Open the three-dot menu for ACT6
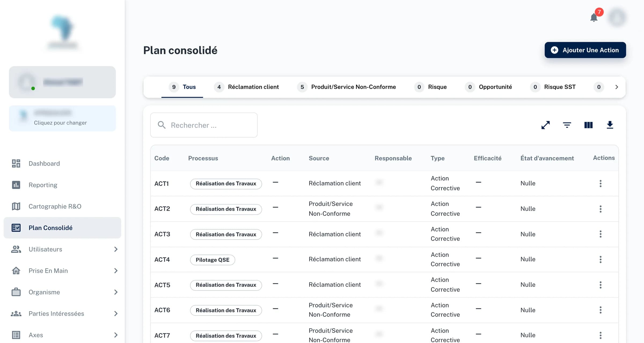Screen dimensions: 644x343 point(601,310)
